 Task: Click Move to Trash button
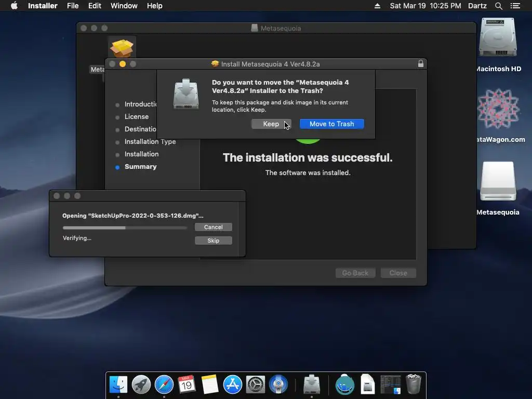click(331, 124)
